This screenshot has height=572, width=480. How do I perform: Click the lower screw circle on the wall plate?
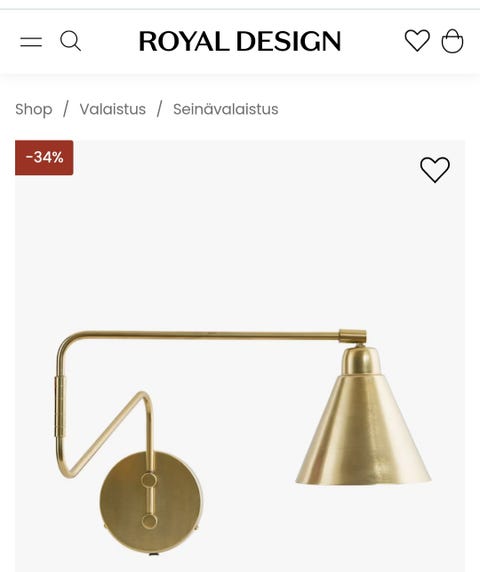149,521
